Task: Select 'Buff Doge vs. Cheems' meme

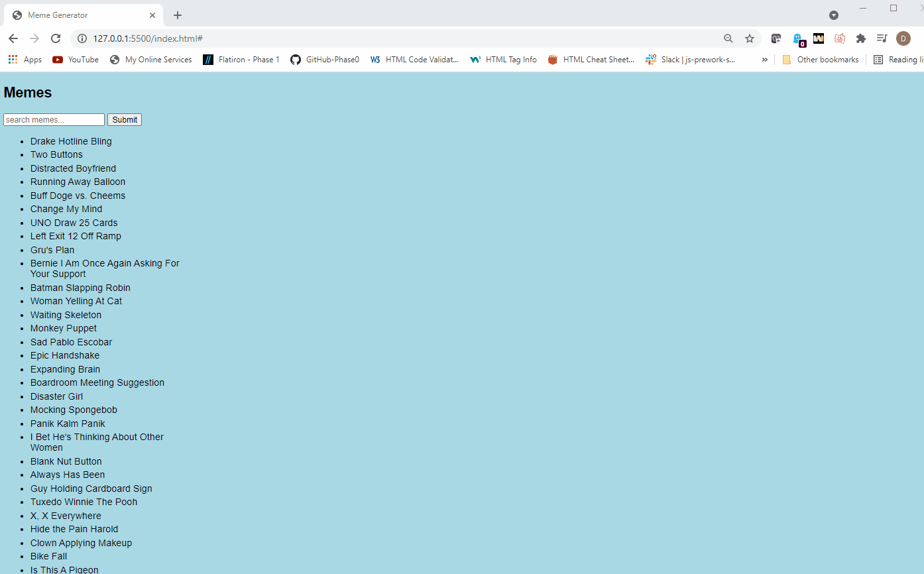Action: click(78, 196)
